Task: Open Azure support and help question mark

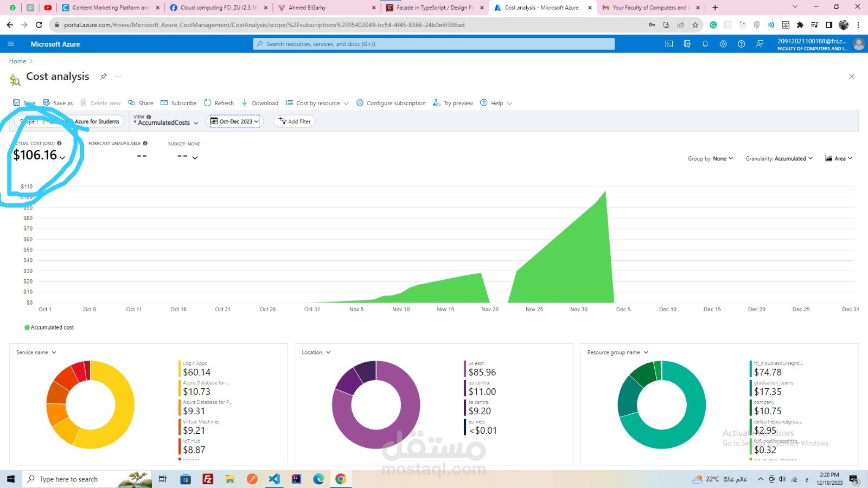Action: click(x=741, y=44)
